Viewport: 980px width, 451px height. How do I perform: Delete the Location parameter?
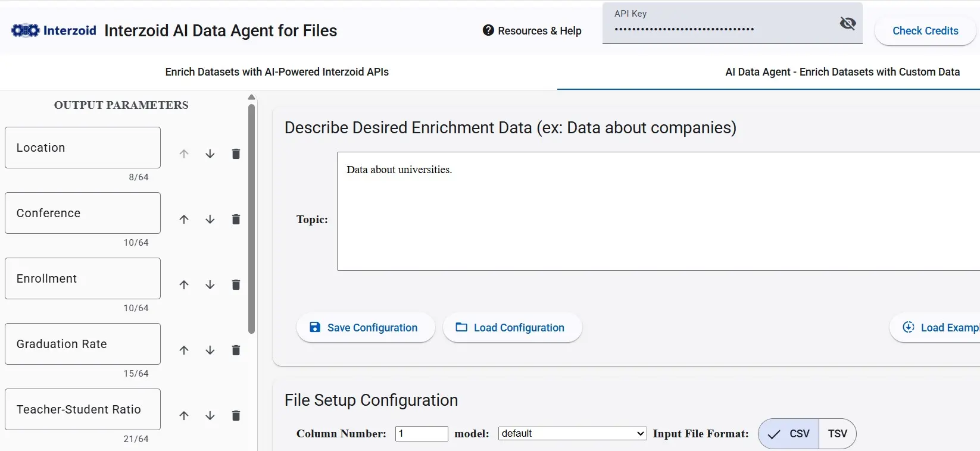pos(236,154)
